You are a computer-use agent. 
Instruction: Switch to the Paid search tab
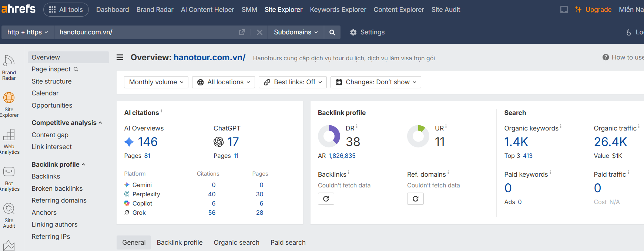[288, 242]
